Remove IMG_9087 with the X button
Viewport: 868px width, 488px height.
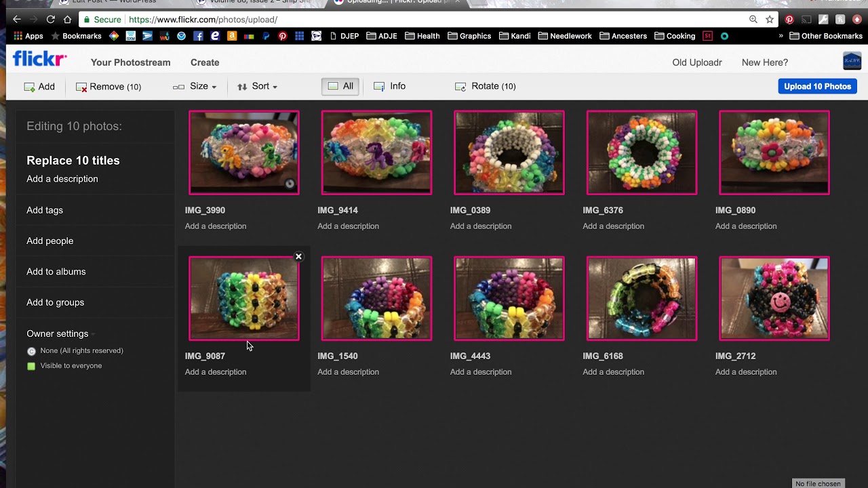point(298,257)
